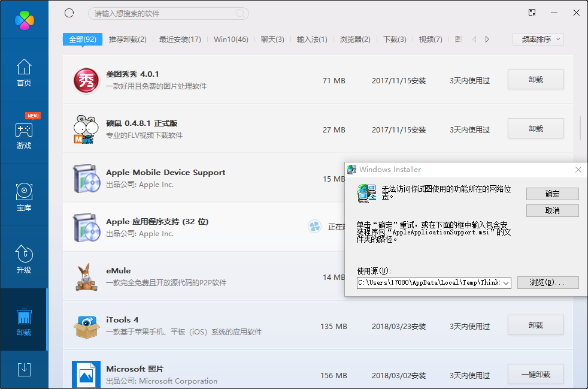588x389 pixels.
Task: Click 美图秀秀 description 一款好用且免费的图片处理软件
Action: coord(156,86)
